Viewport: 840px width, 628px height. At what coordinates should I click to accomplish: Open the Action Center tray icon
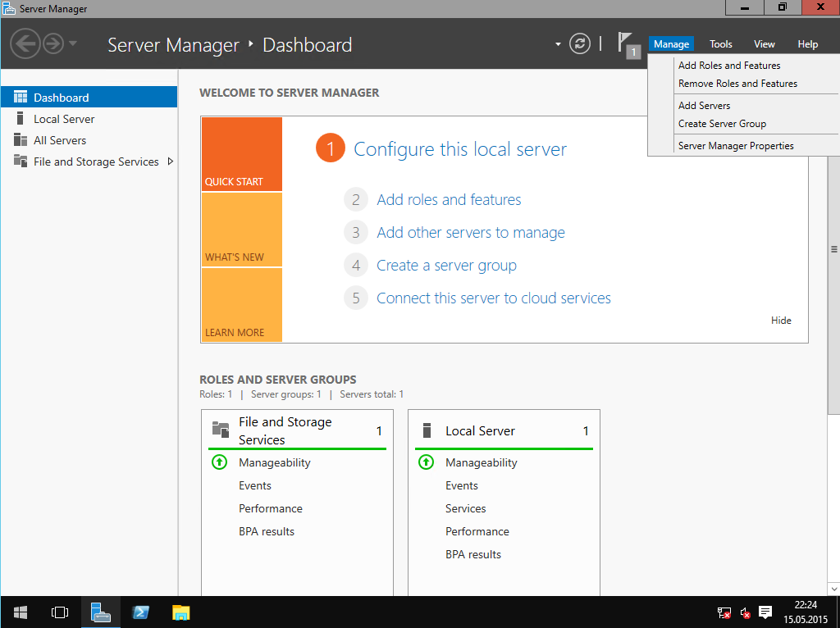tap(765, 612)
